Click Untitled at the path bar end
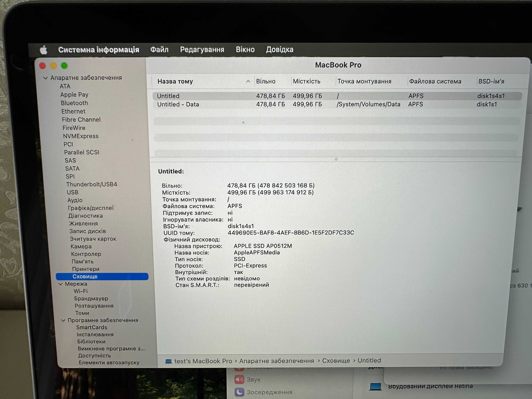Screen dimensions: 532x399 coord(369,360)
